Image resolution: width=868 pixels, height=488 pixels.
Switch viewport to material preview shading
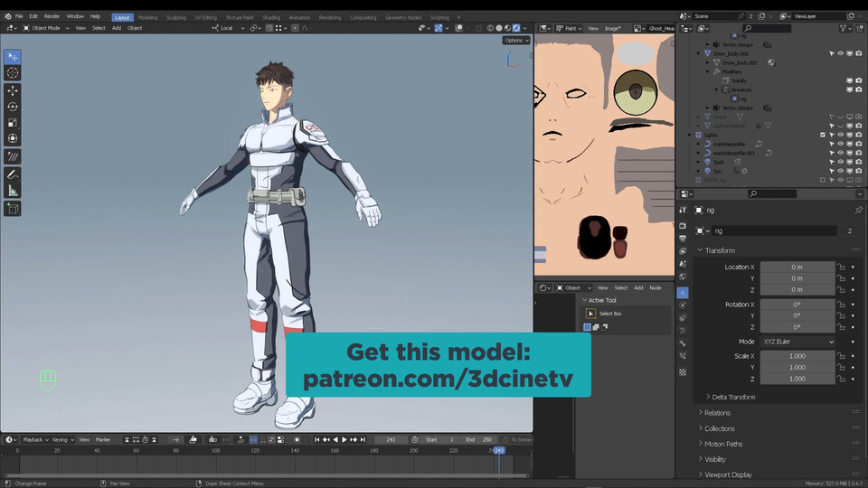click(507, 28)
